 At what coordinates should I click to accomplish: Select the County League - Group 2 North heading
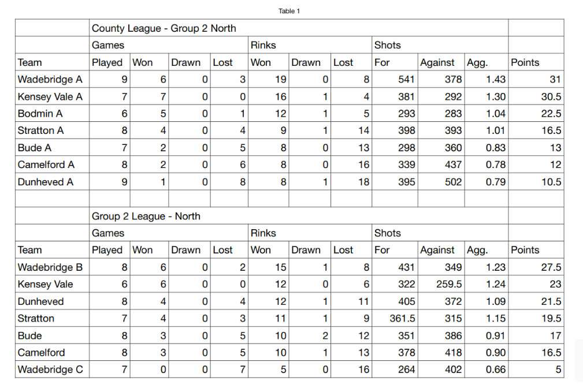point(164,28)
